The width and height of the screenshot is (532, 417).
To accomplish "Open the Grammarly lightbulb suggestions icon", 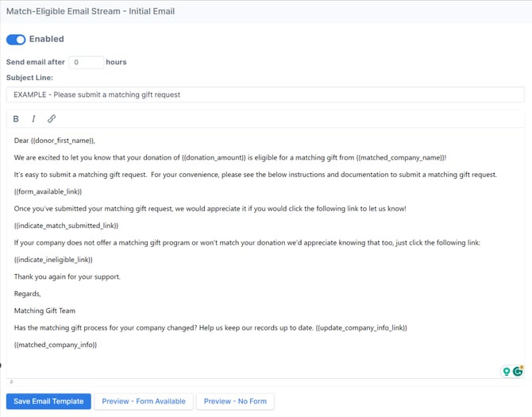I will coord(507,371).
